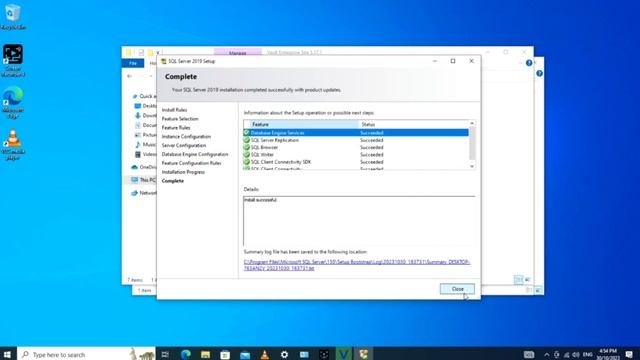This screenshot has width=640, height=360.
Task: Click the Install Rules step
Action: 174,110
